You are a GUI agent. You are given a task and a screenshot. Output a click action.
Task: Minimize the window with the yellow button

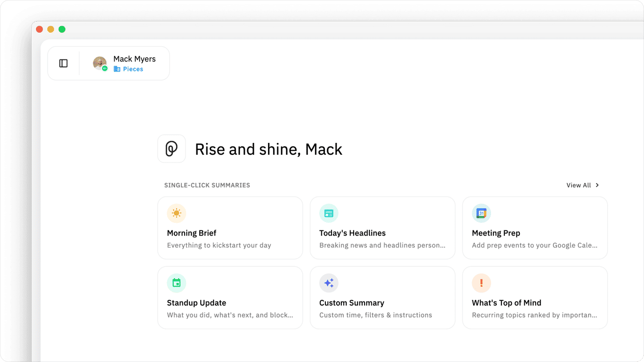(51, 29)
